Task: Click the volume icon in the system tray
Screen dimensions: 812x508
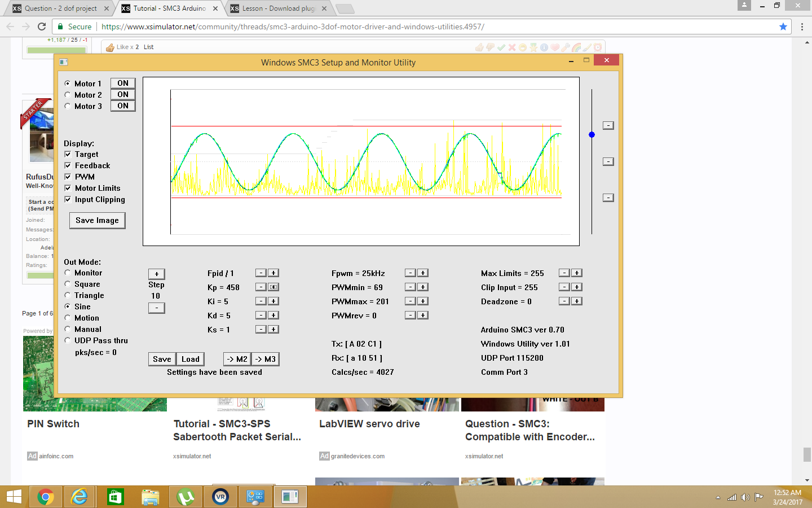Action: tap(745, 497)
